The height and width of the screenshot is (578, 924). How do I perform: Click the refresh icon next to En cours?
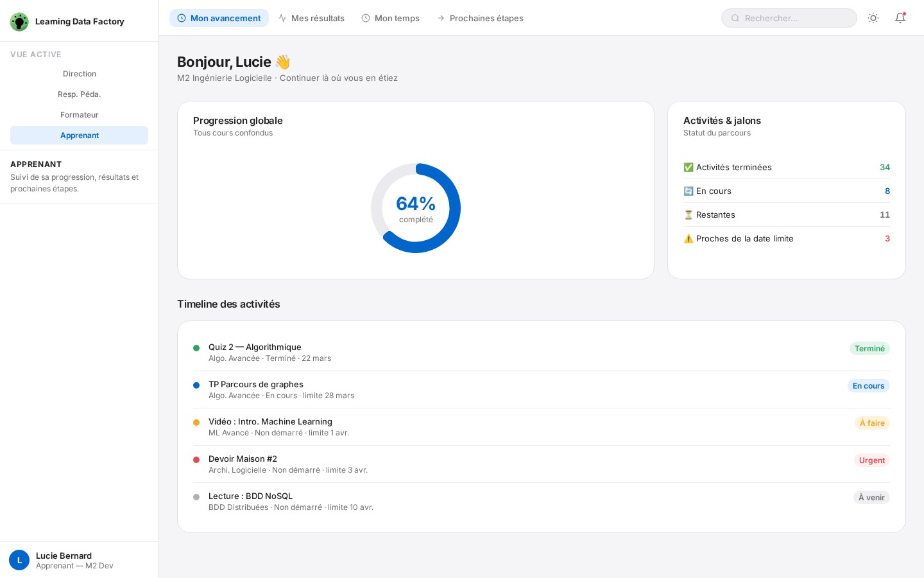coord(689,191)
